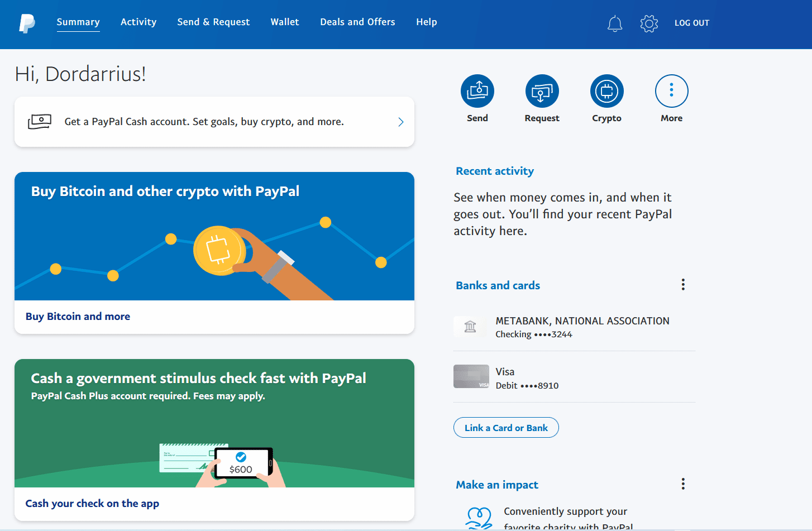
Task: Select the Send money icon
Action: (x=477, y=90)
